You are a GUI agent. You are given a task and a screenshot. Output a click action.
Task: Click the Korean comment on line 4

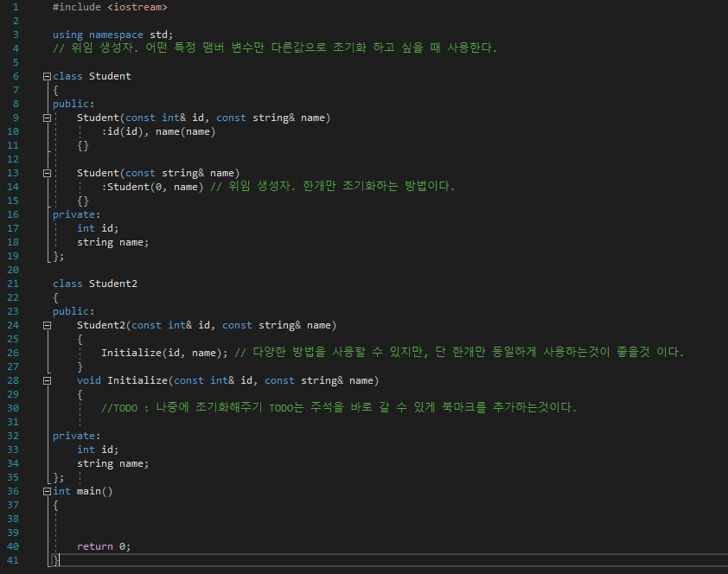pyautogui.click(x=275, y=48)
